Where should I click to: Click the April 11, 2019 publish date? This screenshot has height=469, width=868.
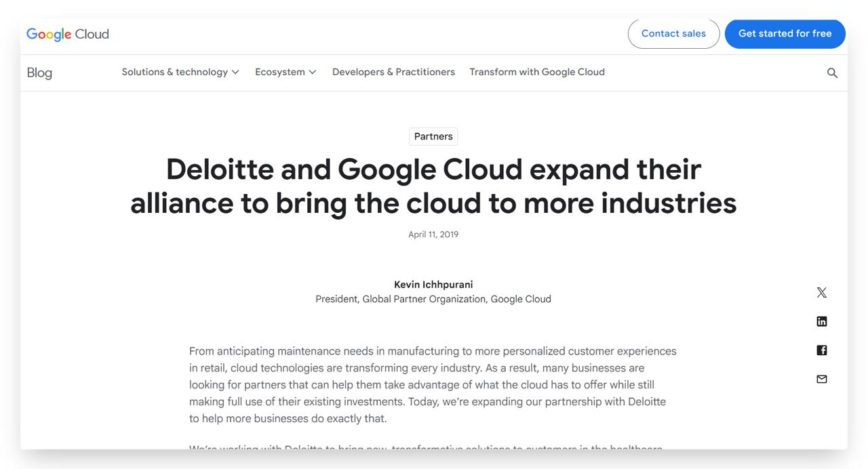click(433, 234)
